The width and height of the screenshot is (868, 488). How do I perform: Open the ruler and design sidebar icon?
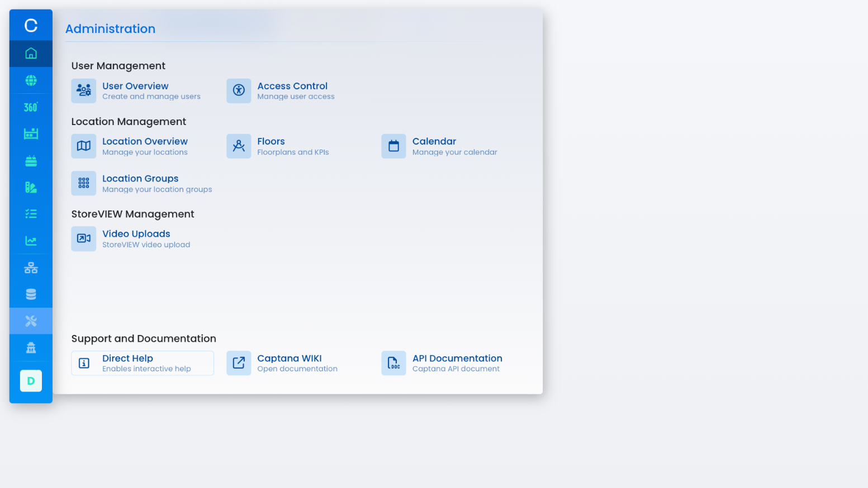31,188
